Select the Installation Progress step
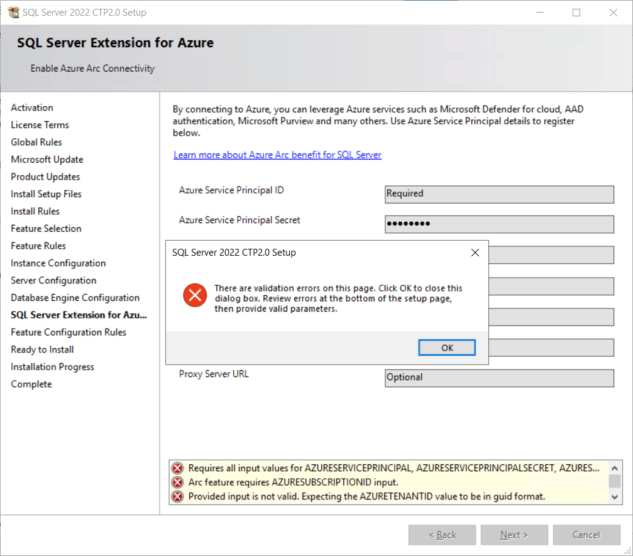Screen dimensions: 633x556 tap(52, 367)
